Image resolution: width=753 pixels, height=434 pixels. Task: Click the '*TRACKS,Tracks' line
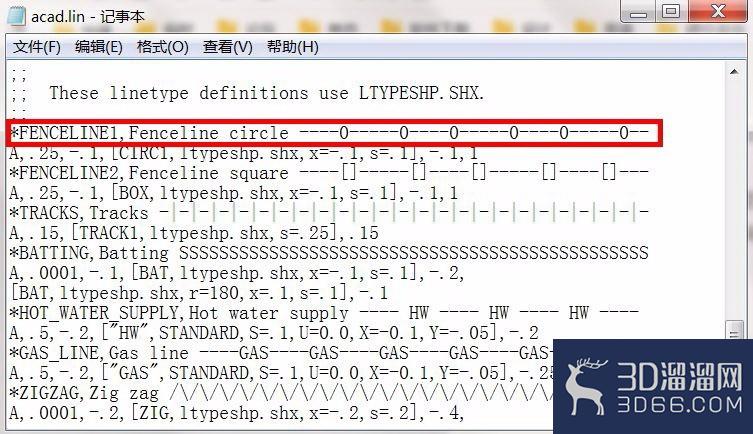click(329, 213)
